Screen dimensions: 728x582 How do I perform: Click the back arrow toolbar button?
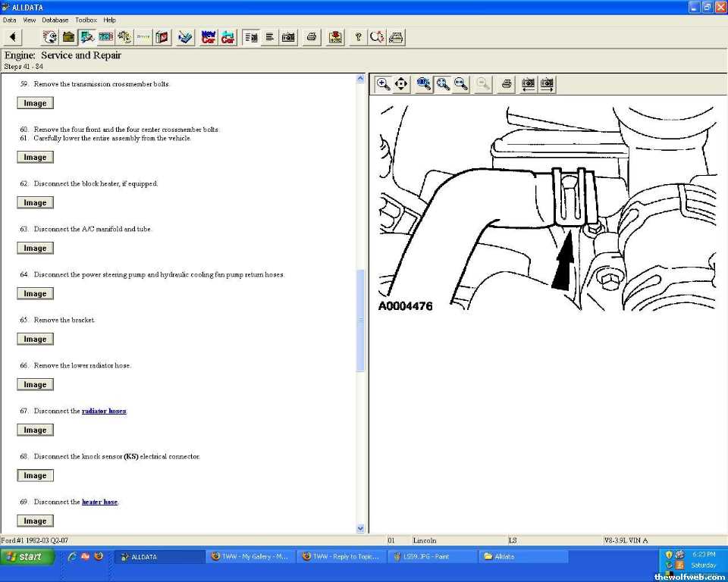click(13, 37)
